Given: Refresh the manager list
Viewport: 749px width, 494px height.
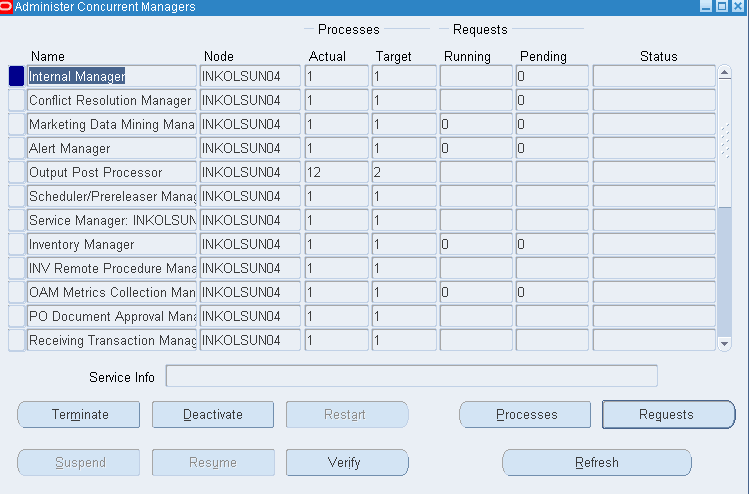Looking at the screenshot, I should click(597, 462).
